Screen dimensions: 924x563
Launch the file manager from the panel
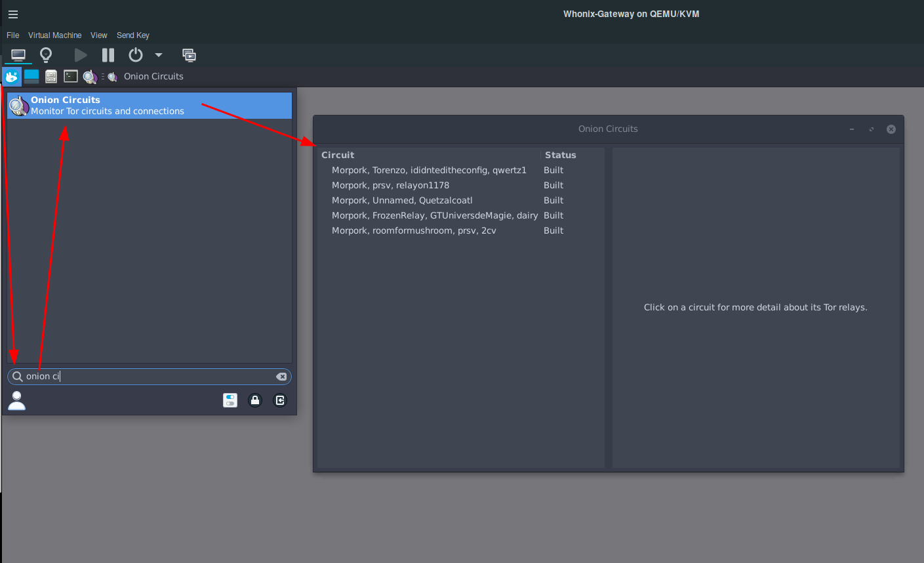(x=51, y=77)
